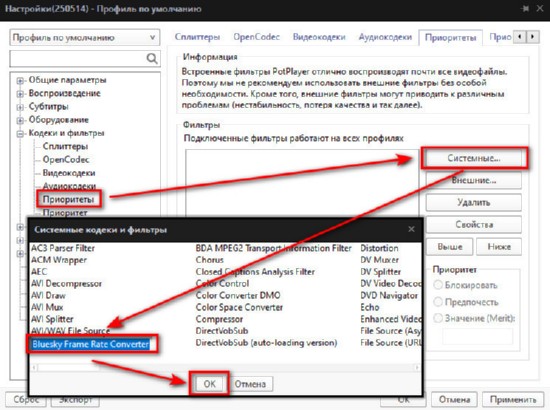Screen dimensions: 550x410
Task: Click the Свойства button
Action: coord(474,224)
